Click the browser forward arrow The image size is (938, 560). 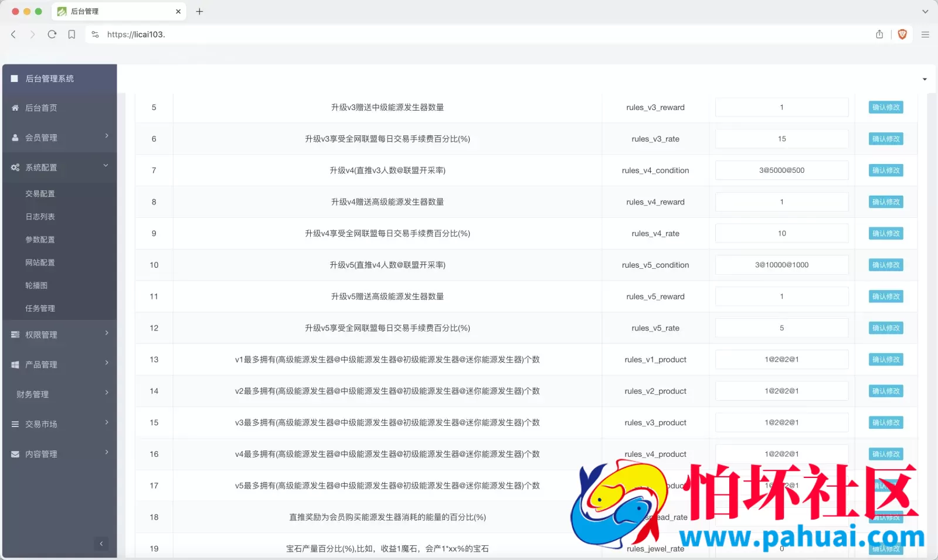32,35
